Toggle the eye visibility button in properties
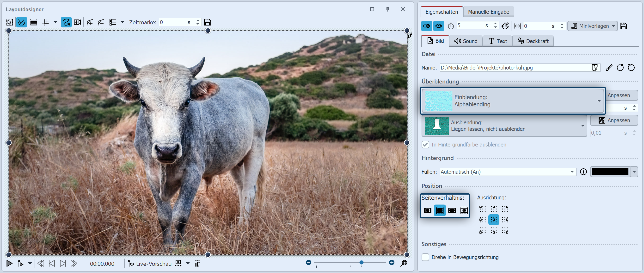This screenshot has width=644, height=273. 438,26
